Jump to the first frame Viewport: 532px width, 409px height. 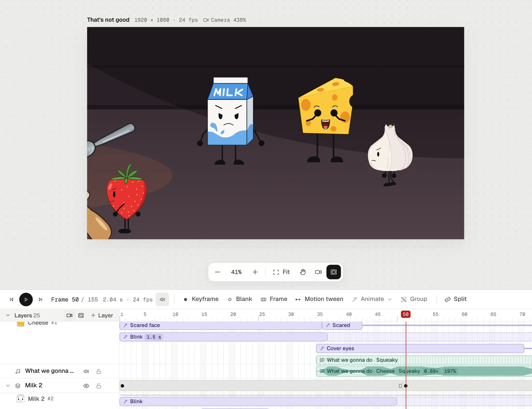point(11,300)
